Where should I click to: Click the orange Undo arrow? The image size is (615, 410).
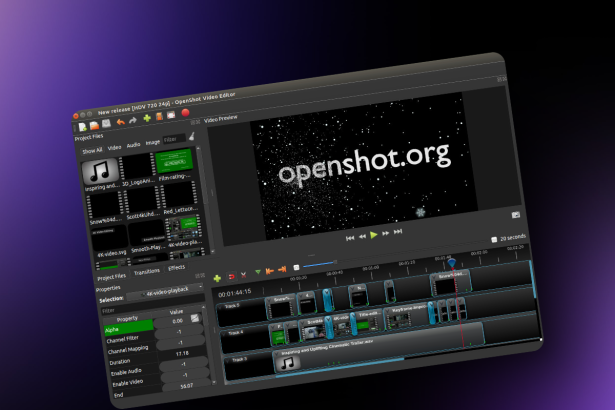click(120, 122)
